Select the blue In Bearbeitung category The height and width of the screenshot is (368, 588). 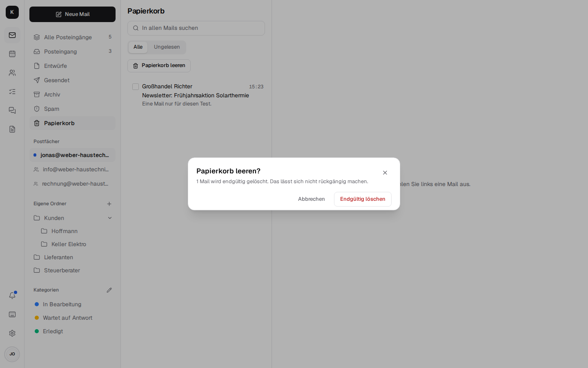pyautogui.click(x=72, y=304)
